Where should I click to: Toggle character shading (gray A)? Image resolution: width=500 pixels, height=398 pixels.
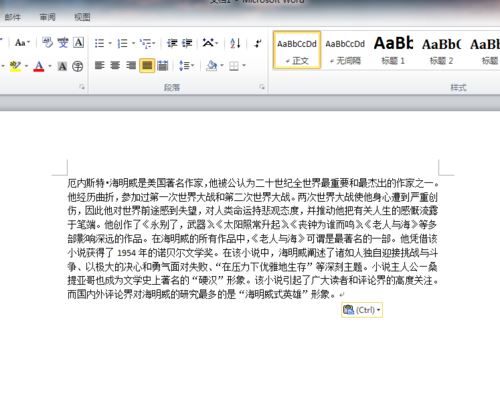(62, 66)
